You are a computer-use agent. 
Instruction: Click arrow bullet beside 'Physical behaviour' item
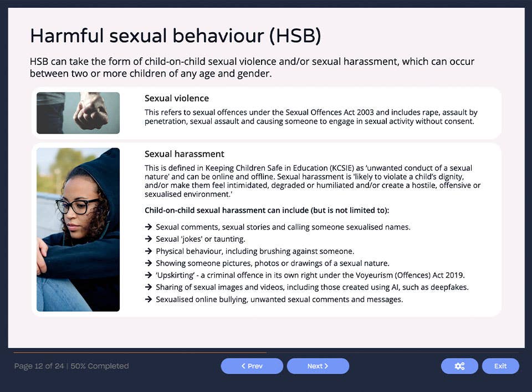149,251
